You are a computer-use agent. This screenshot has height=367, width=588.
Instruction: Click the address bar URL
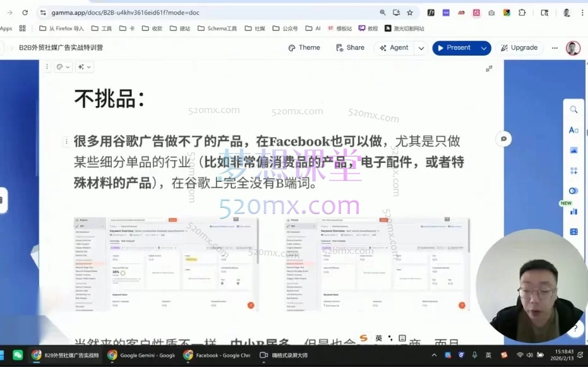[125, 13]
